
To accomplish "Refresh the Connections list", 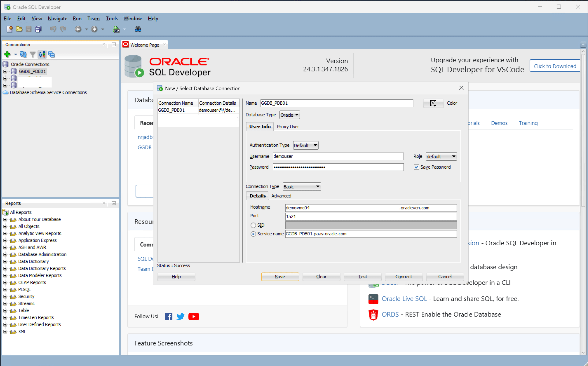I will coord(23,54).
